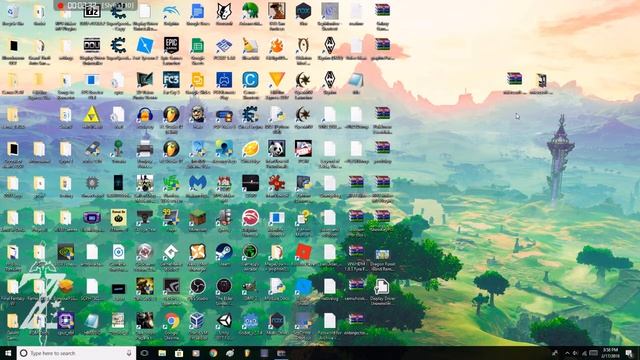Viewport: 640px width, 360px height.
Task: Open the Dragon Quest image file
Action: [382, 254]
